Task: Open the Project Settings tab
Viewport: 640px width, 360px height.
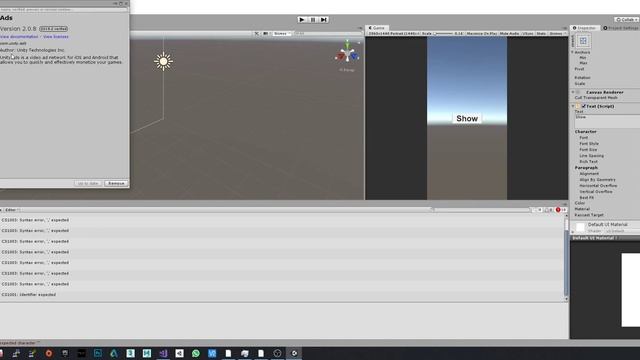Action: click(621, 28)
